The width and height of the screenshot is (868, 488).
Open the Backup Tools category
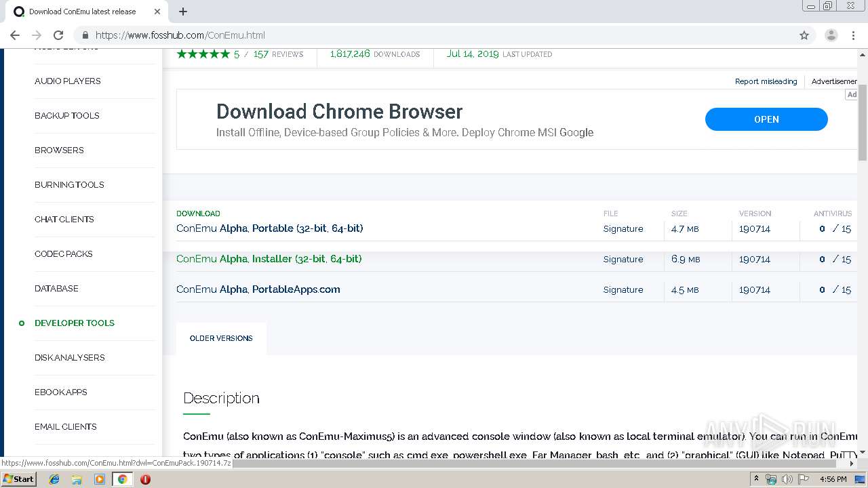[x=67, y=115]
